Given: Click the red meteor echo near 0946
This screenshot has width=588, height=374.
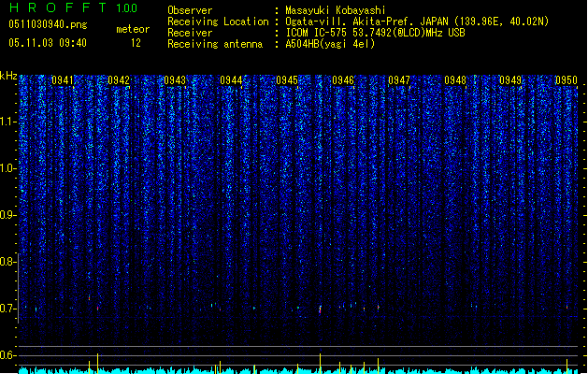Looking at the screenshot, I should click(320, 310).
